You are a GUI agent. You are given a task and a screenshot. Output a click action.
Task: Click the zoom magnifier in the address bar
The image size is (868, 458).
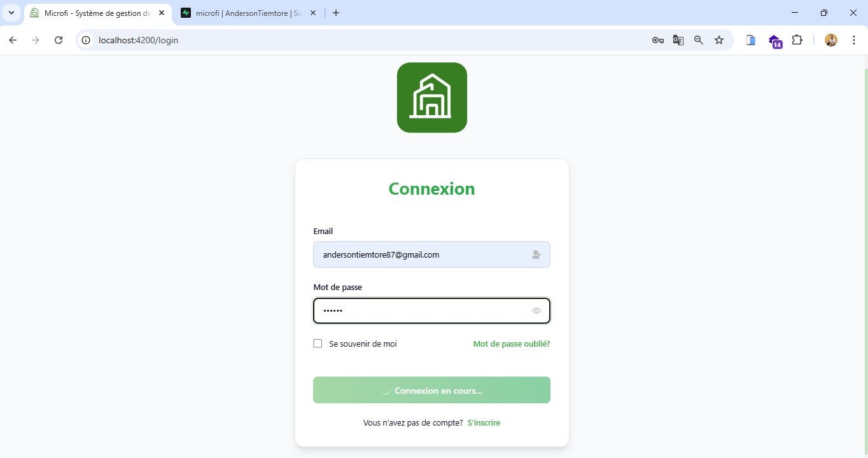(x=699, y=39)
